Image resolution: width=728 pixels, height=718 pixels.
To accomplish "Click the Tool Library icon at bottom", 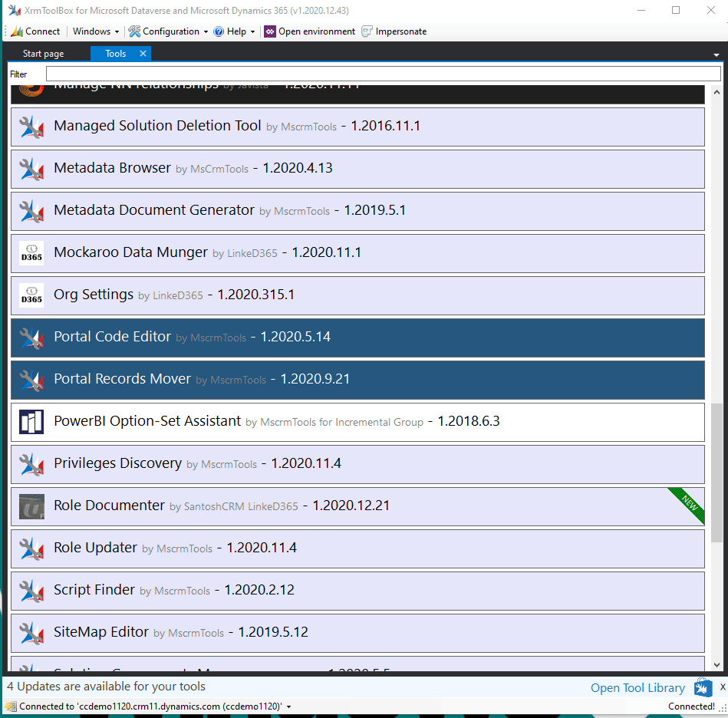I will click(703, 687).
